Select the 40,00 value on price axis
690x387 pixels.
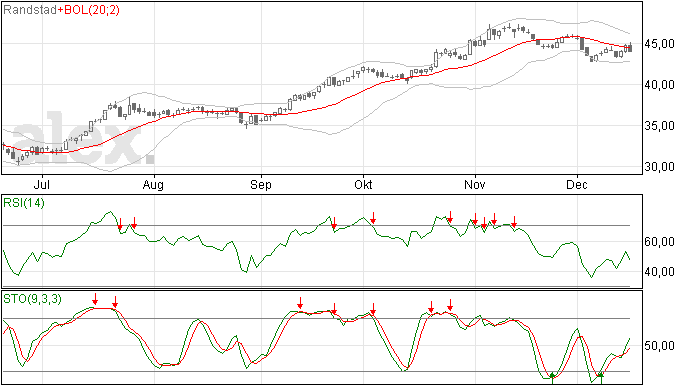660,85
